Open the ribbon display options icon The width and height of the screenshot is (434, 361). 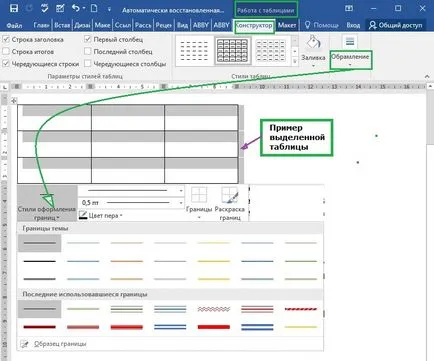pyautogui.click(x=349, y=8)
